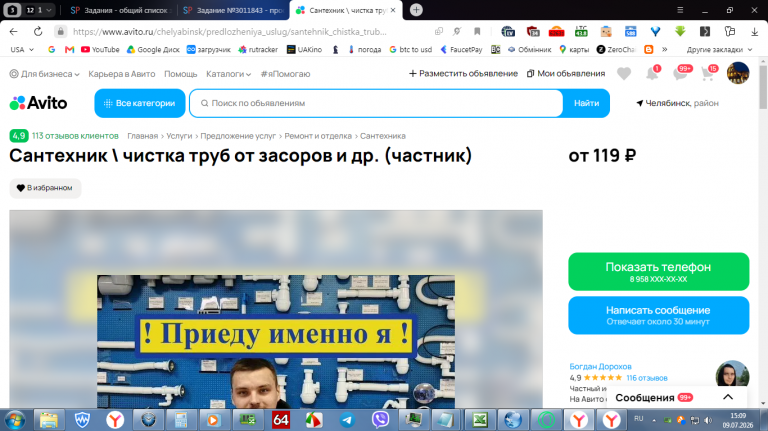Viewport: 768px width, 431px height.
Task: Open Avito messages speech bubble icon
Action: click(x=680, y=73)
